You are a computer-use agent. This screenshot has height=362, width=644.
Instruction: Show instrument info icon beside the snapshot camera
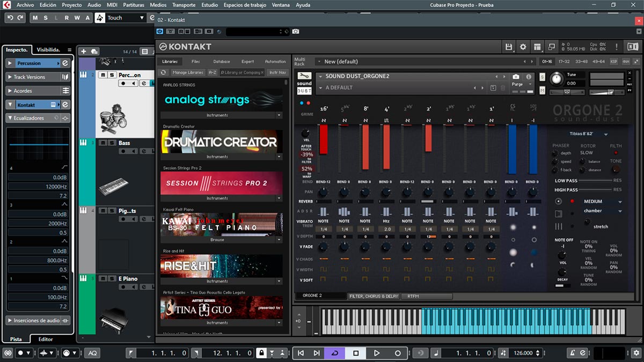tap(529, 77)
